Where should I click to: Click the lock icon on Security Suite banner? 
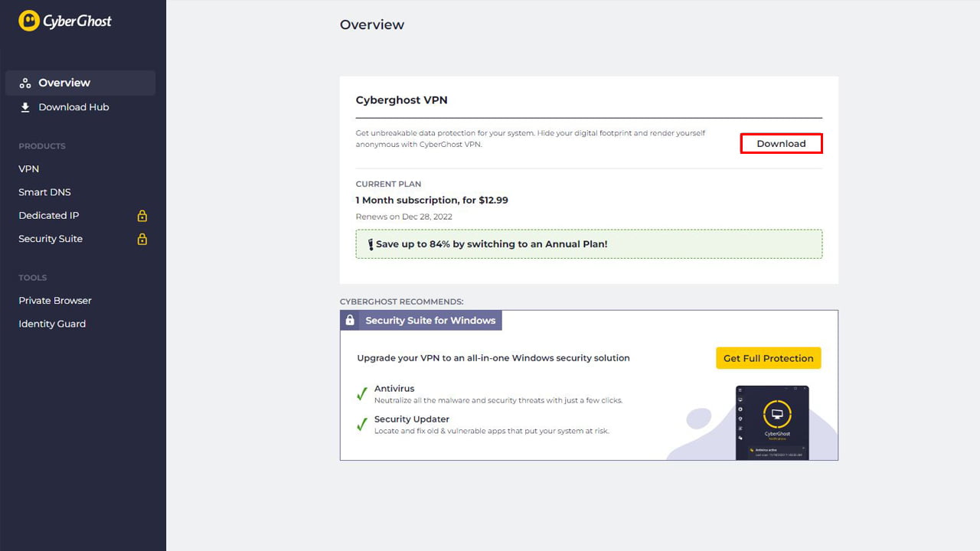coord(350,319)
